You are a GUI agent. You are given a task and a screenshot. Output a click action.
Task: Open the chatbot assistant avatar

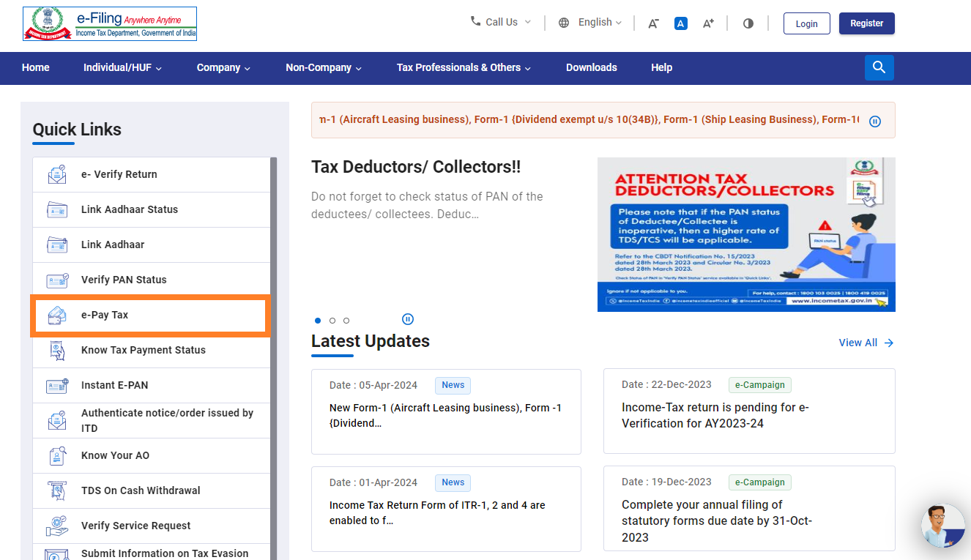[942, 526]
